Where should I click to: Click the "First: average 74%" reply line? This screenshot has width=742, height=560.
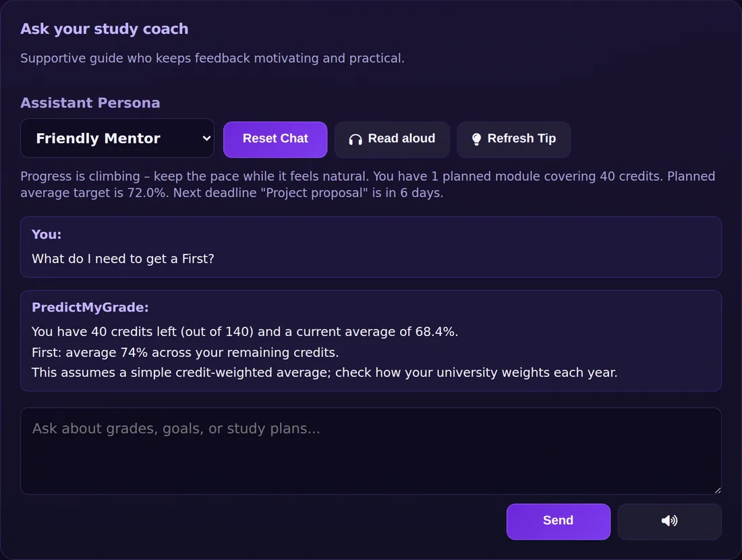(x=185, y=352)
